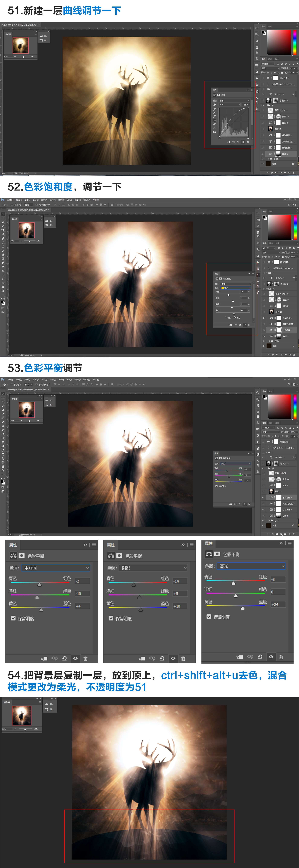Open panel menu of 高光 properties panel
The width and height of the screenshot is (299, 868).
pos(290,543)
